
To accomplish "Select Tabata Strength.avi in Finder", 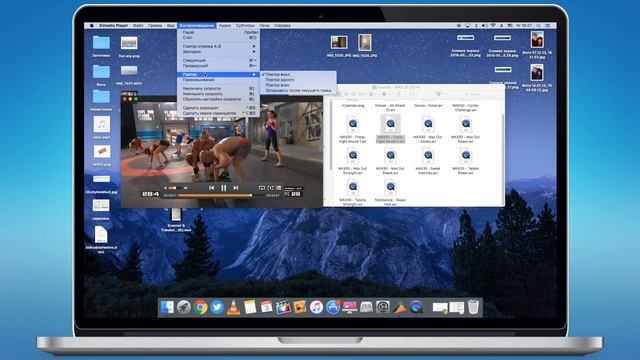I will coord(353,193).
